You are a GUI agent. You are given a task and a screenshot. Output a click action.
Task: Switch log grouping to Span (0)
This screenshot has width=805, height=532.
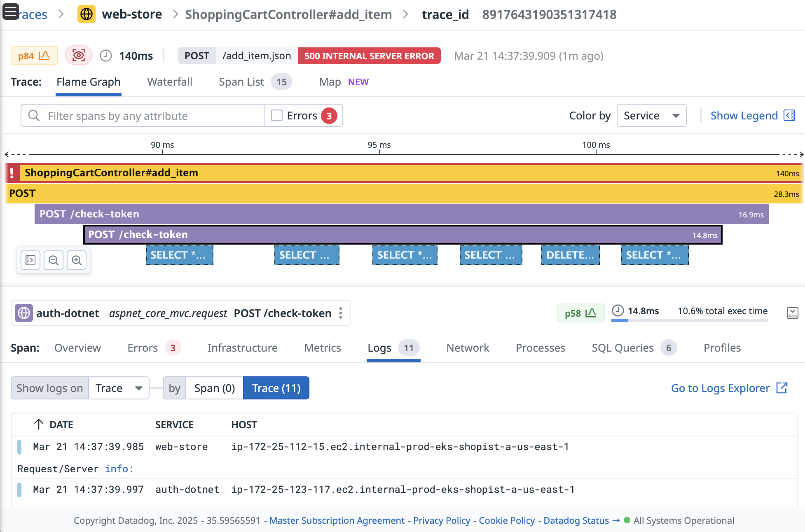[x=214, y=387]
